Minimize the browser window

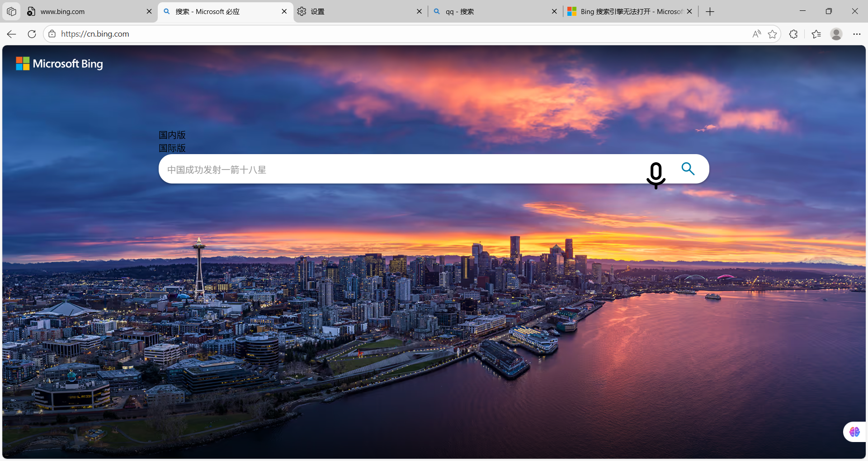pyautogui.click(x=802, y=11)
